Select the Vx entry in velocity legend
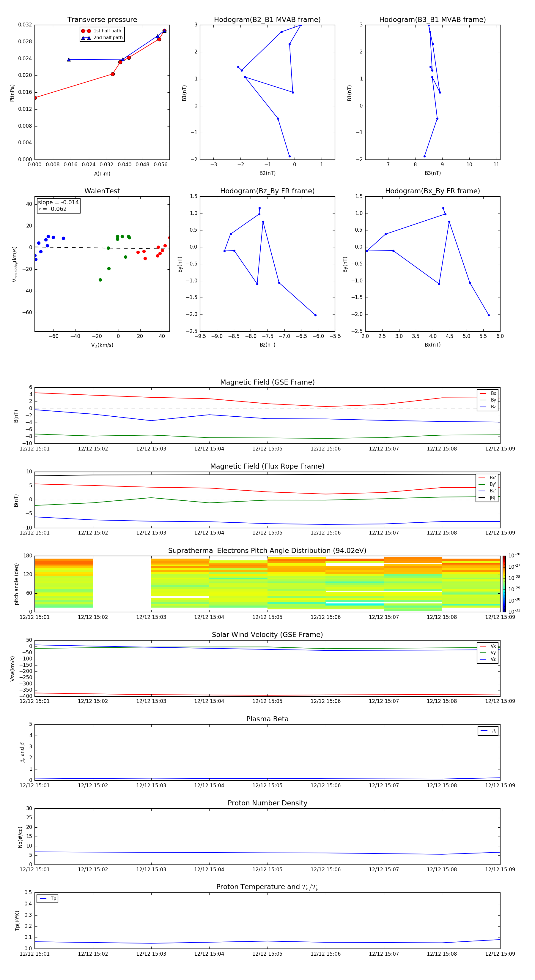Viewport: 535px width, 980px height. 488,646
